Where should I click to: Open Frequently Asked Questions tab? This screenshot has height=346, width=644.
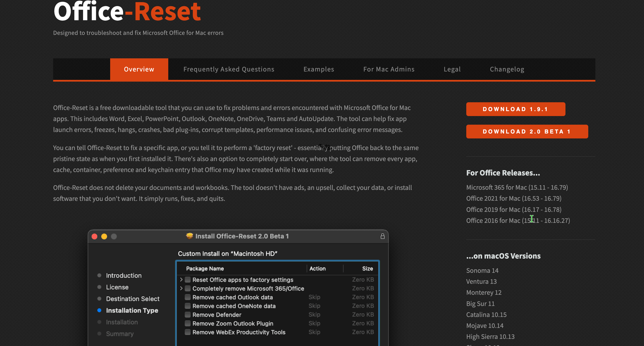[229, 69]
